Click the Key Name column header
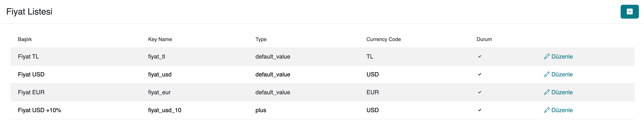The width and height of the screenshot is (644, 124). (x=160, y=39)
